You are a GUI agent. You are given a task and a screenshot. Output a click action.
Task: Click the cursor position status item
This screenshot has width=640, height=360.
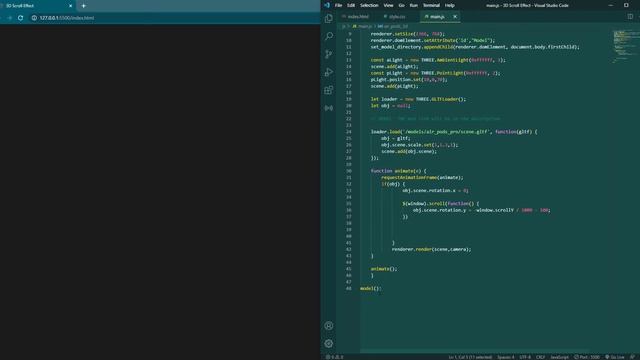(x=470, y=357)
